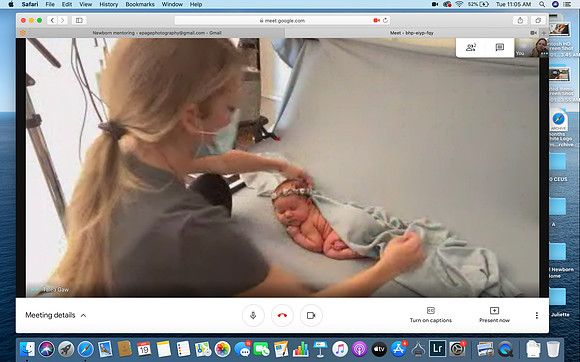Open QuickTime Player in the dock
Image resolution: width=580 pixels, height=362 pixels.
point(505,349)
